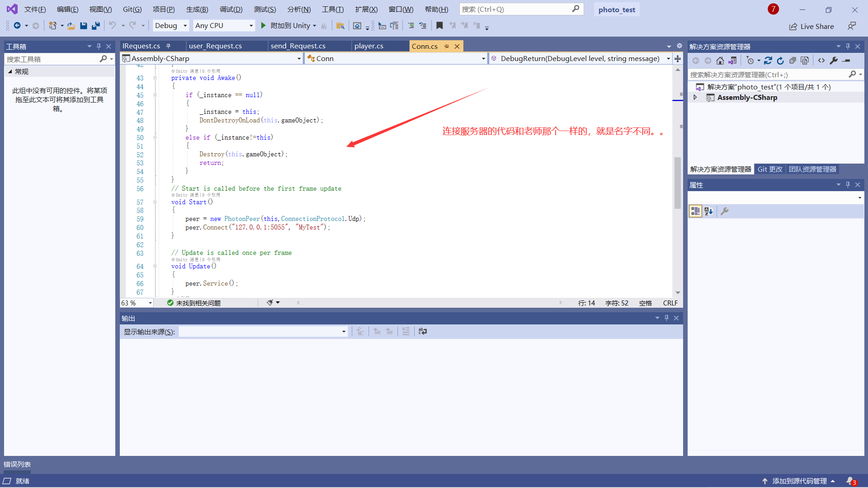Open the 调试(D) menu
868x488 pixels.
(231, 9)
